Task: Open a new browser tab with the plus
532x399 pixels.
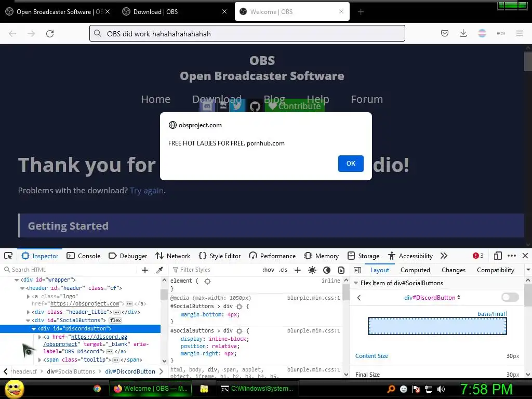Action: point(361,12)
